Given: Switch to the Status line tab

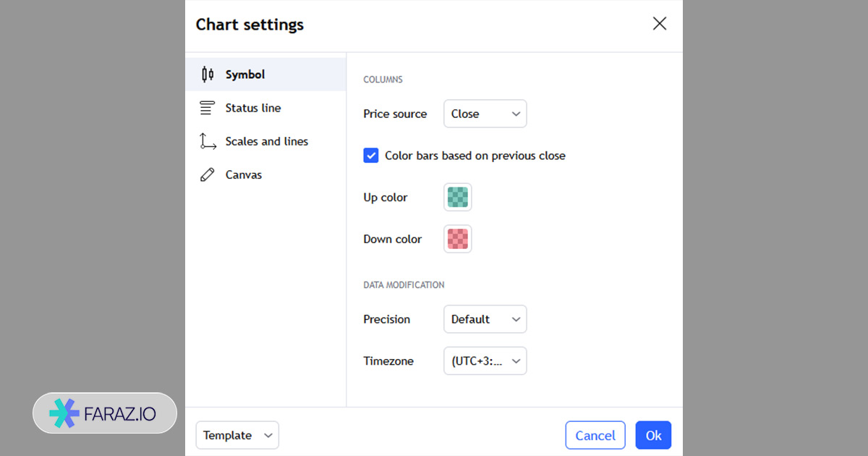Looking at the screenshot, I should coord(265,108).
